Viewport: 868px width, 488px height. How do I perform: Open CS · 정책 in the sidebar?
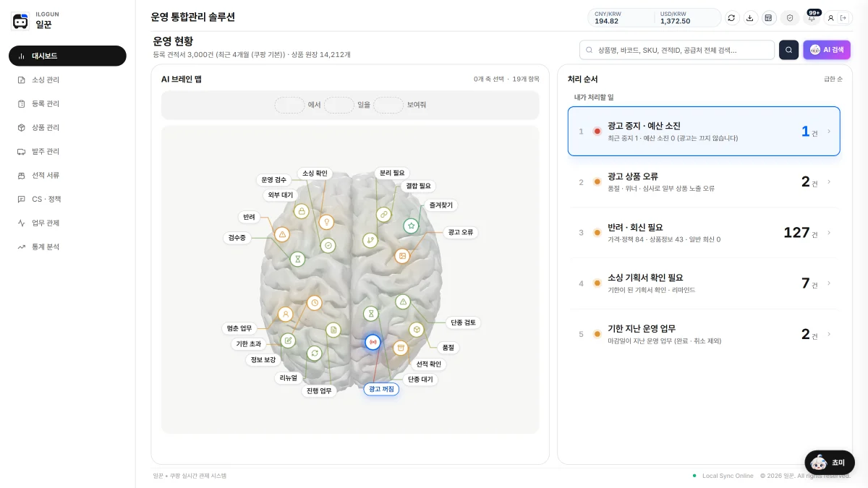click(x=67, y=199)
